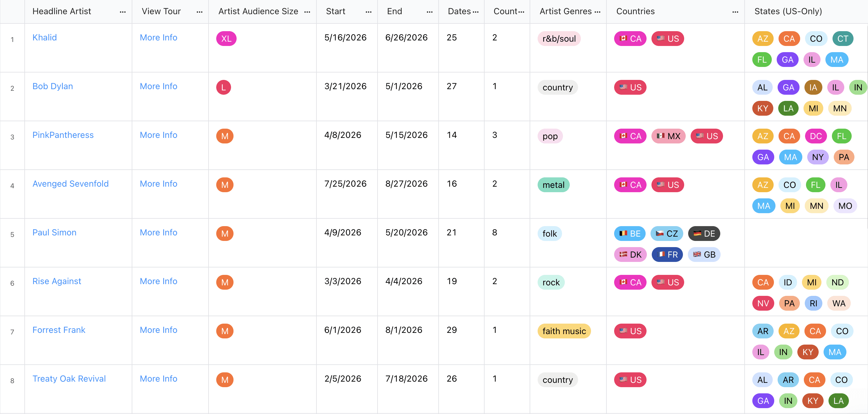Screen dimensions: 868x414
Task: Open Artist Audience Size column menu
Action: click(x=307, y=12)
